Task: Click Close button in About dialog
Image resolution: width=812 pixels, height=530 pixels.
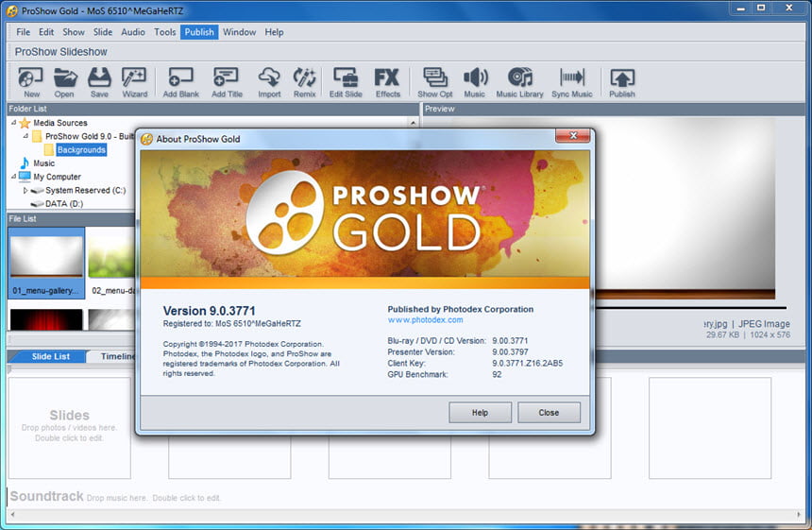Action: tap(549, 413)
